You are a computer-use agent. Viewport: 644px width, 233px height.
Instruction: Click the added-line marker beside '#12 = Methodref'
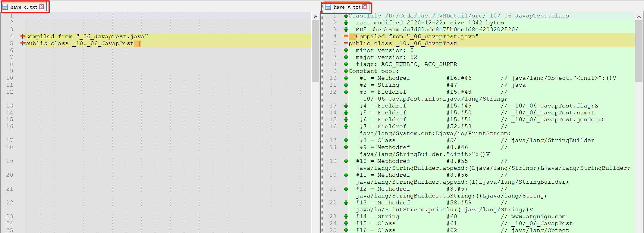click(346, 189)
